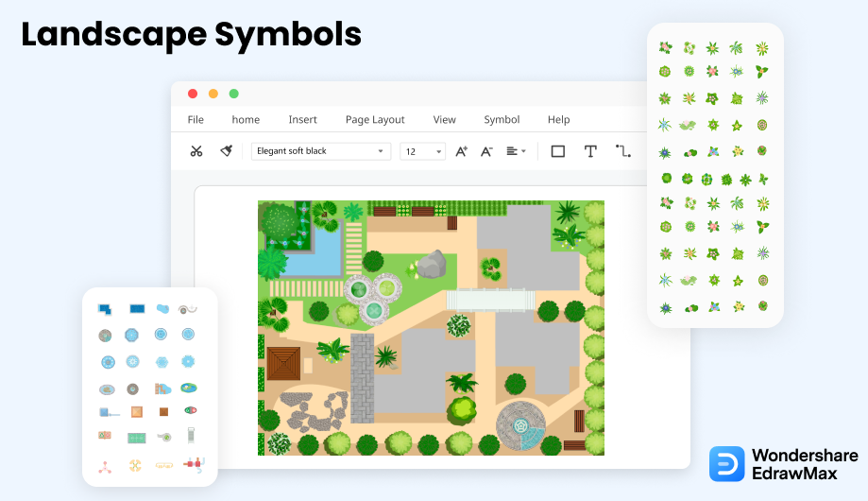This screenshot has height=501, width=868.
Task: Choose the blue square with pipe symbol
Action: point(109,412)
